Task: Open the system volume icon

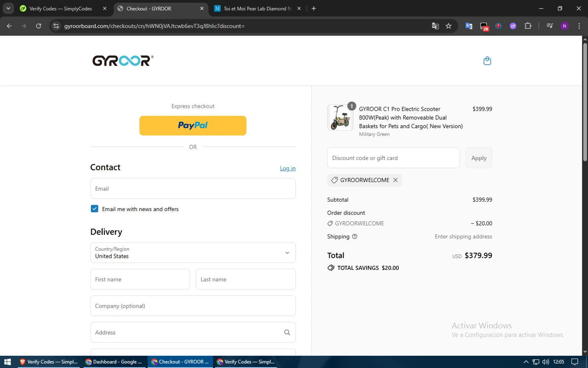Action: pos(546,362)
